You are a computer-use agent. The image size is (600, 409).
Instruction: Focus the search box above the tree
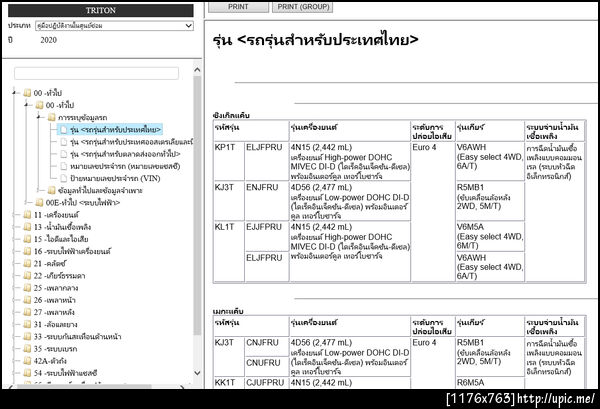(x=96, y=73)
